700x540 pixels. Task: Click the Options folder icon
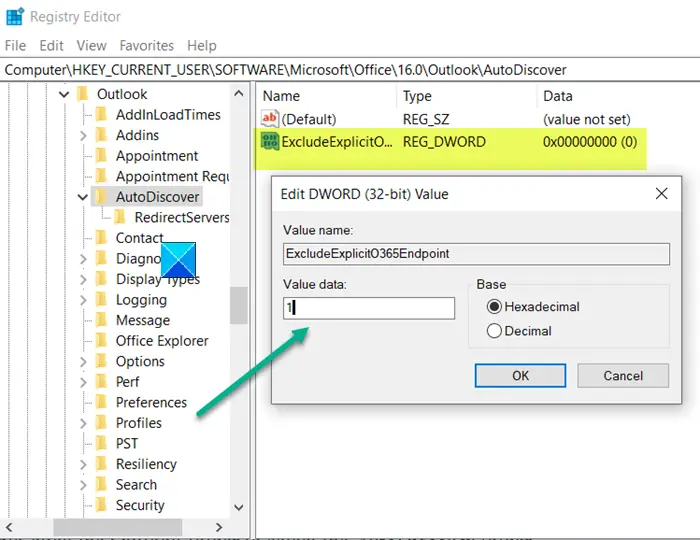[x=102, y=361]
